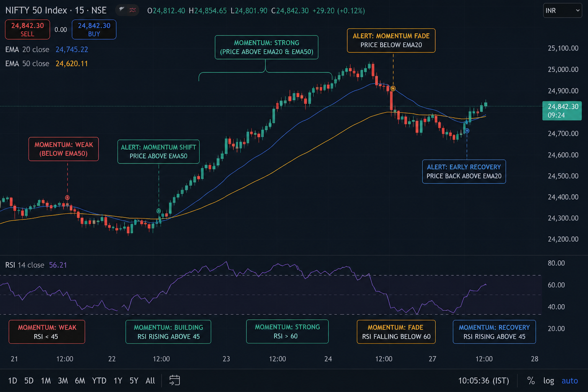The width and height of the screenshot is (588, 392).
Task: Choose the 6M time range
Action: pyautogui.click(x=80, y=381)
